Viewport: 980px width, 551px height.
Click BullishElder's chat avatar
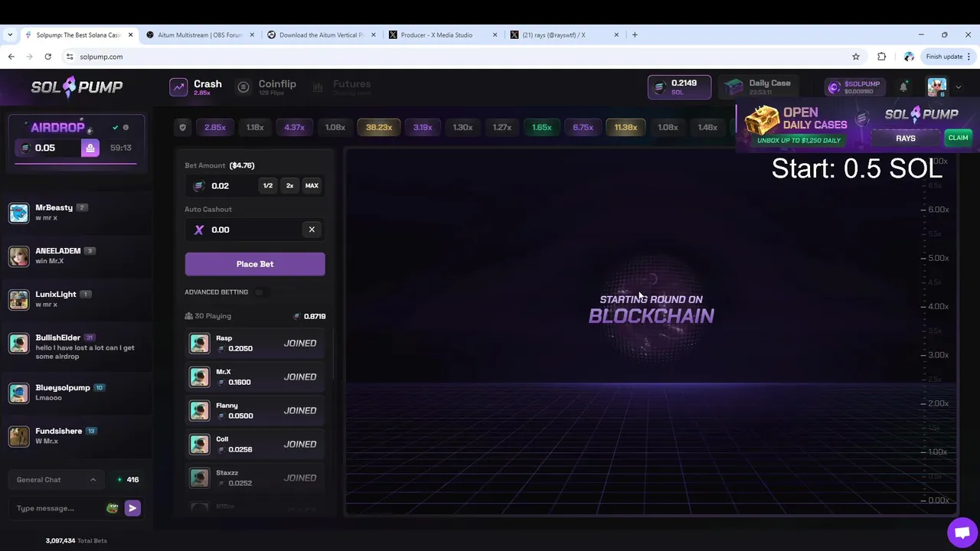(18, 343)
